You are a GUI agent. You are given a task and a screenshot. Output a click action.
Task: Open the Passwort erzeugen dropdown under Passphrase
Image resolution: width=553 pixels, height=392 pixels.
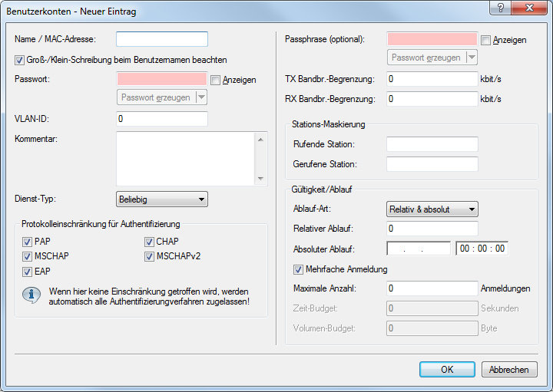[471, 58]
